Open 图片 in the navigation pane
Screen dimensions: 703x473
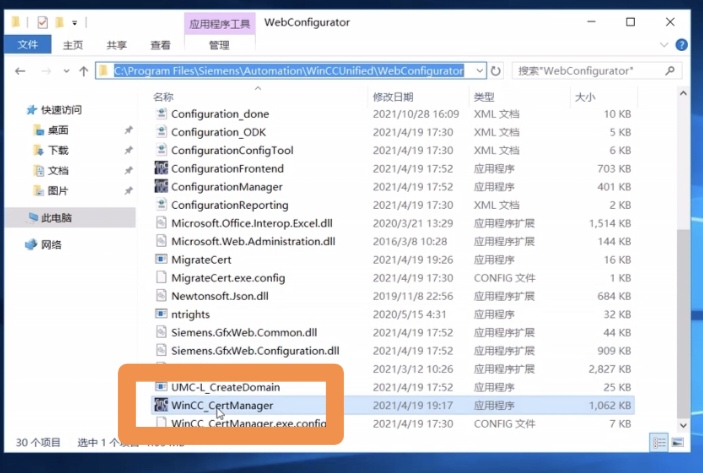58,191
